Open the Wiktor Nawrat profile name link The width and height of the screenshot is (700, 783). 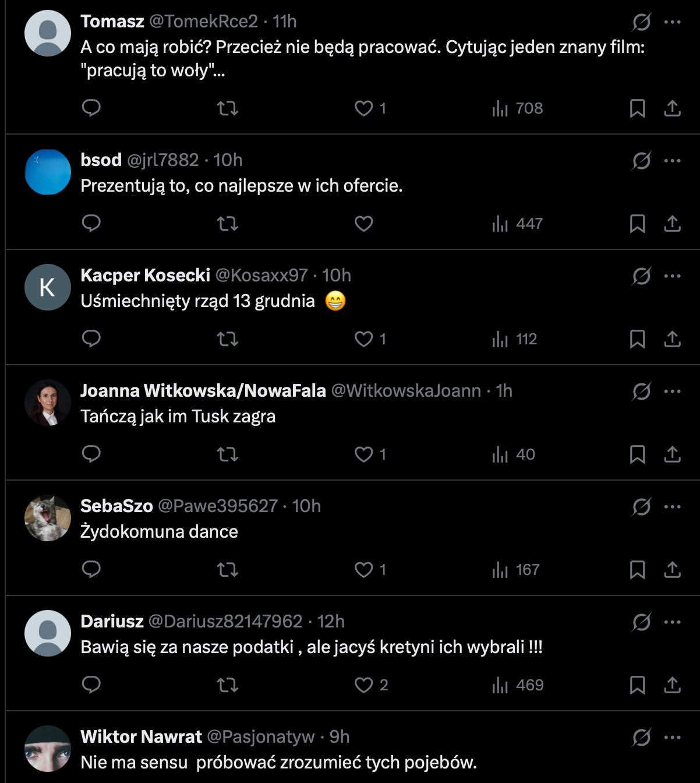coord(141,736)
